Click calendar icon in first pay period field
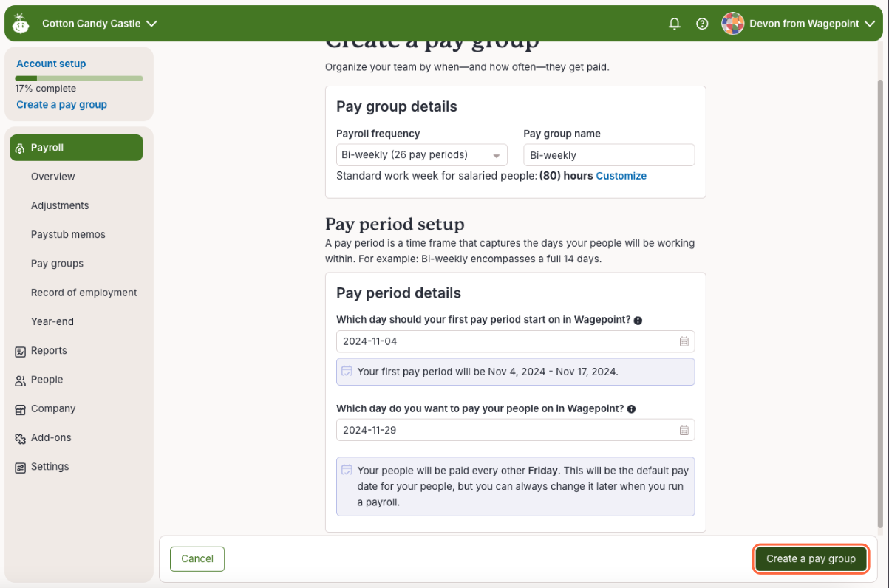Screen dimensions: 889x588 (684, 341)
